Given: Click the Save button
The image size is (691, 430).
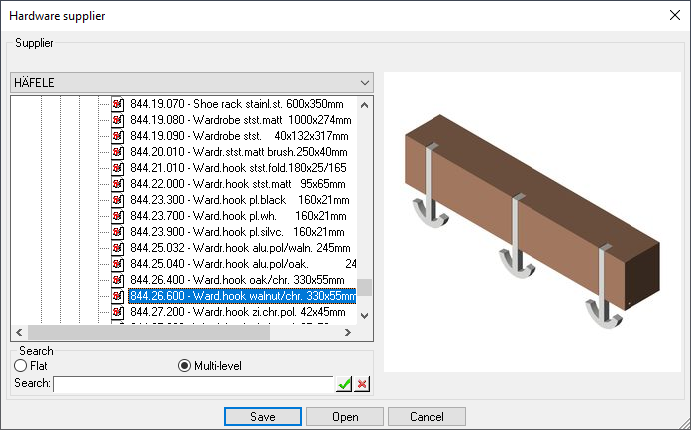Looking at the screenshot, I should (263, 416).
